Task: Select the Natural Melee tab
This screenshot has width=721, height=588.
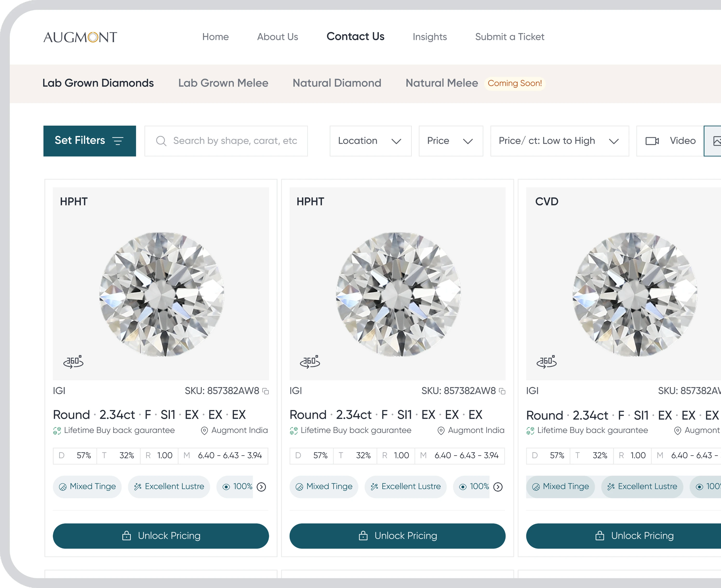Action: 442,83
